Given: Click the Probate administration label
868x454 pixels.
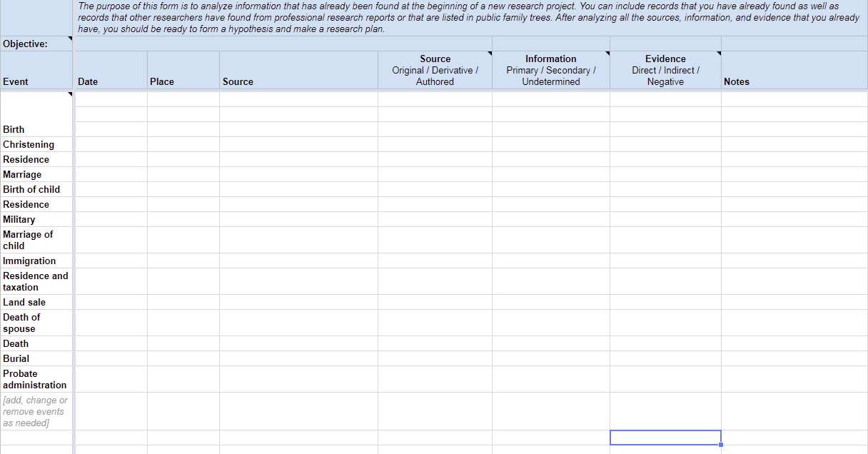Looking at the screenshot, I should coord(36,379).
